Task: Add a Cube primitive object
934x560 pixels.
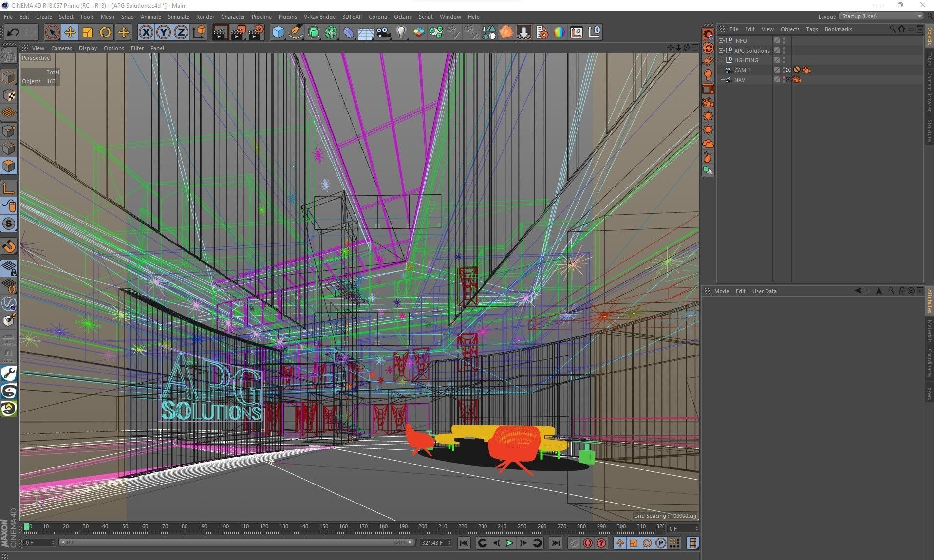Action: tap(278, 32)
